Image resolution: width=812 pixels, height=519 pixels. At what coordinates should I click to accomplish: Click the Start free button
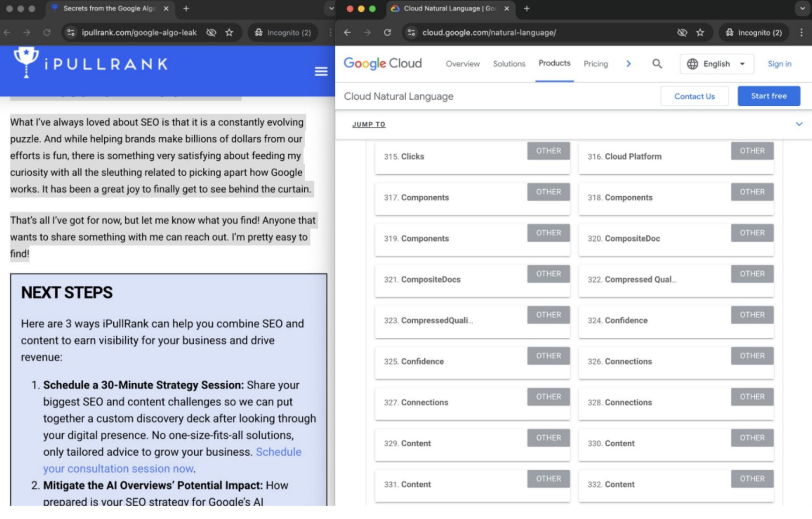pyautogui.click(x=768, y=96)
